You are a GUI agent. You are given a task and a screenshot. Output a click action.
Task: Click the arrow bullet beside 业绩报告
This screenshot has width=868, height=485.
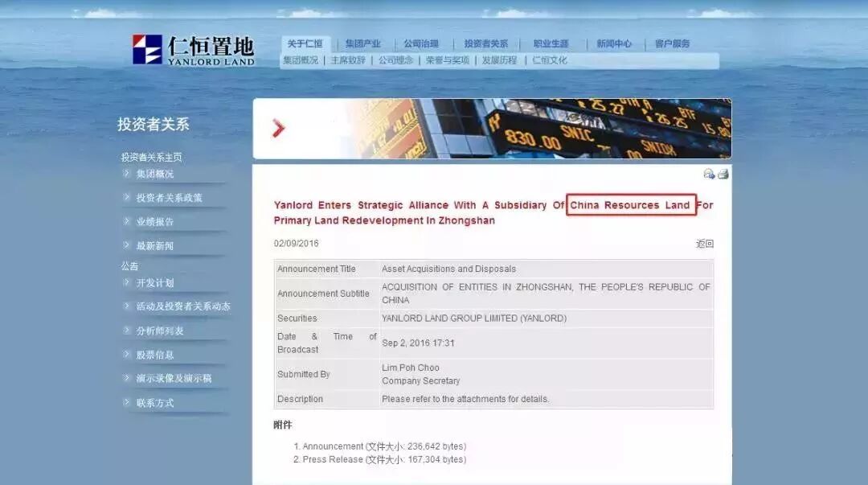tap(126, 220)
